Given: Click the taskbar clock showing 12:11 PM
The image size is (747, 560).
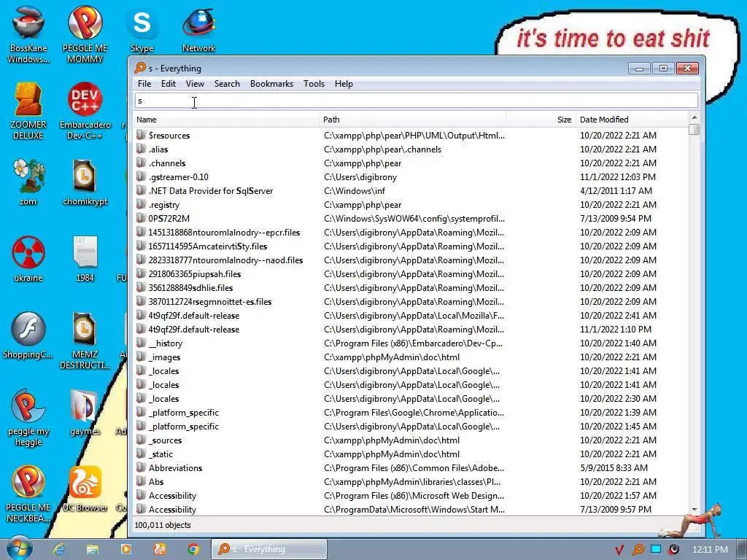Looking at the screenshot, I should (710, 550).
